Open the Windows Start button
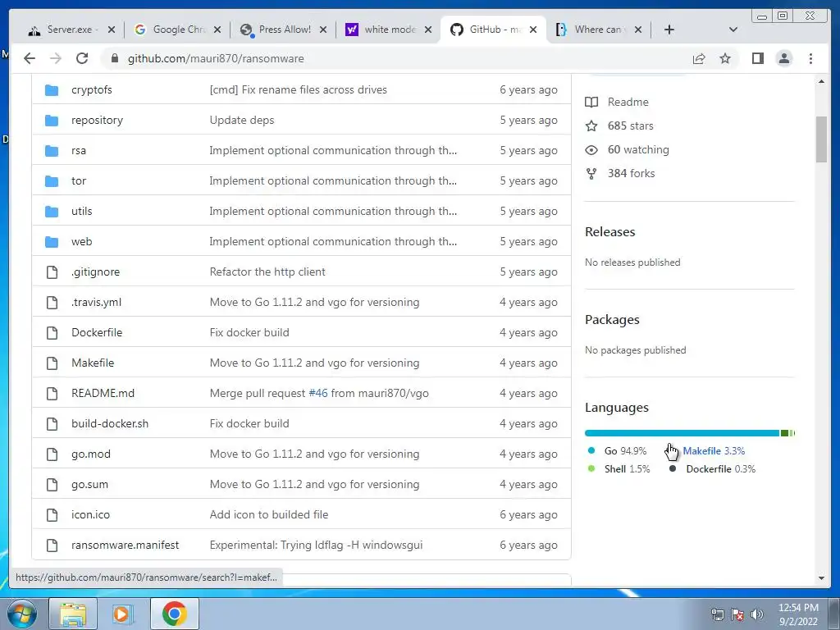The height and width of the screenshot is (630, 840). point(21,614)
